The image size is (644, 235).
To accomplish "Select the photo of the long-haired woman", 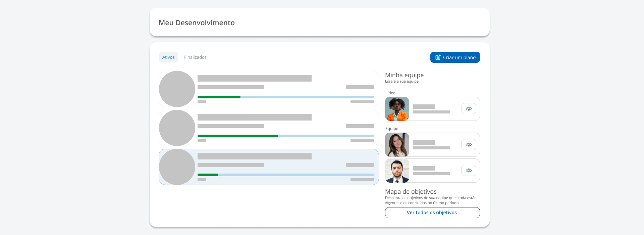I will [x=397, y=145].
